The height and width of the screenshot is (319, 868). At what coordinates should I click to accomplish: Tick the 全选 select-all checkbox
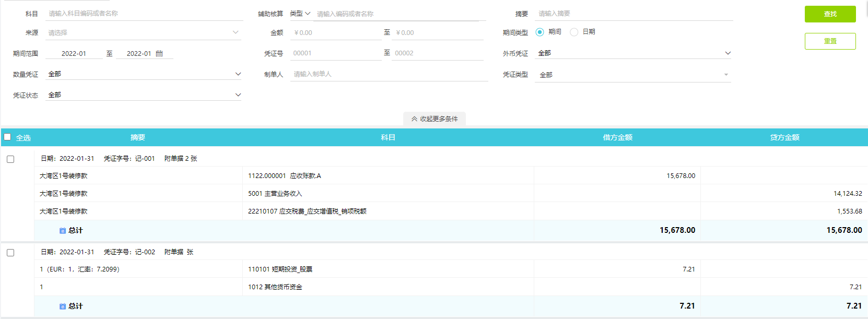7,137
